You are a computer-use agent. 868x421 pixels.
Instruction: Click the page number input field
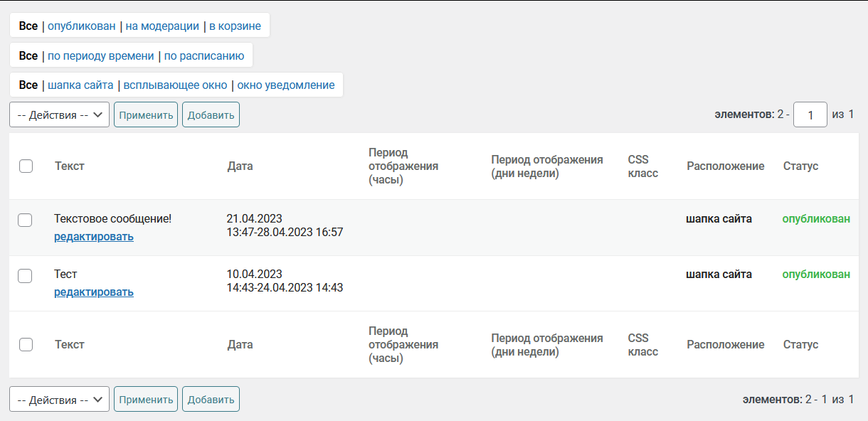point(810,114)
